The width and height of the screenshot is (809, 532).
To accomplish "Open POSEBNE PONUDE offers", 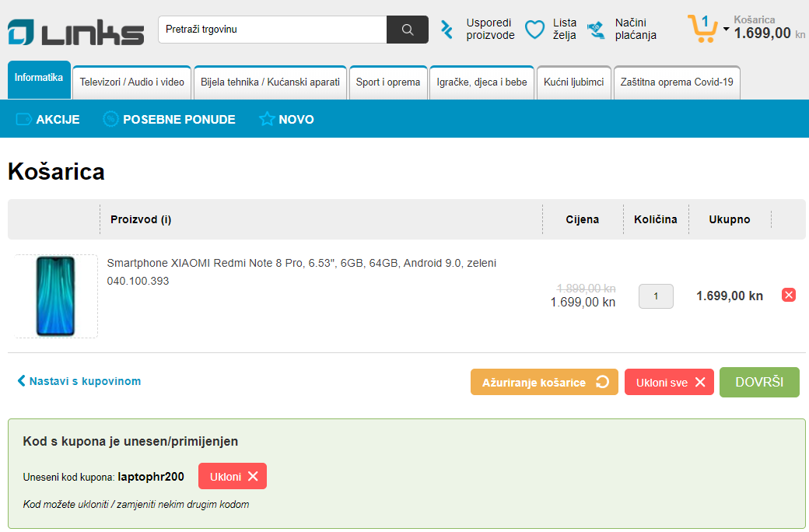I will tap(170, 119).
